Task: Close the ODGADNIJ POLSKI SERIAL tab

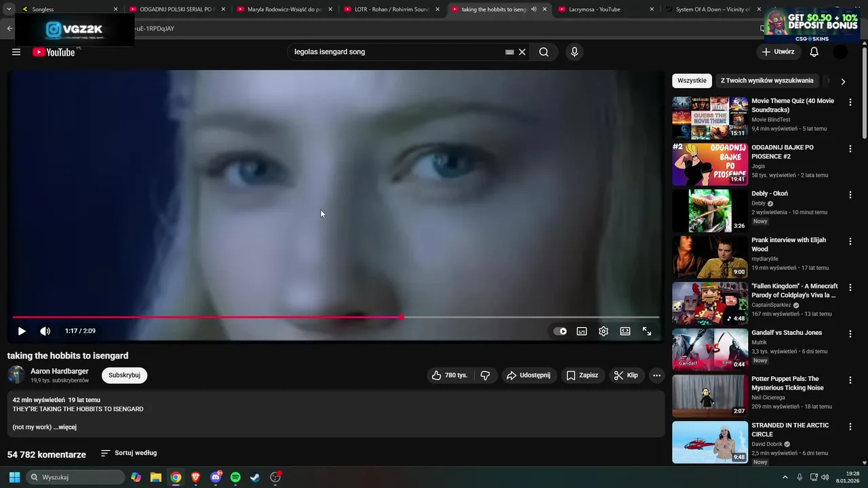Action: (223, 9)
